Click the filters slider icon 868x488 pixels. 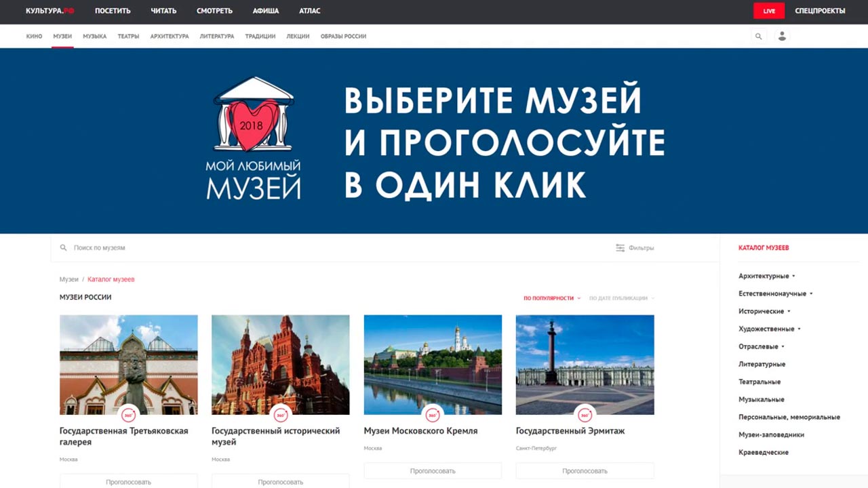coord(620,248)
